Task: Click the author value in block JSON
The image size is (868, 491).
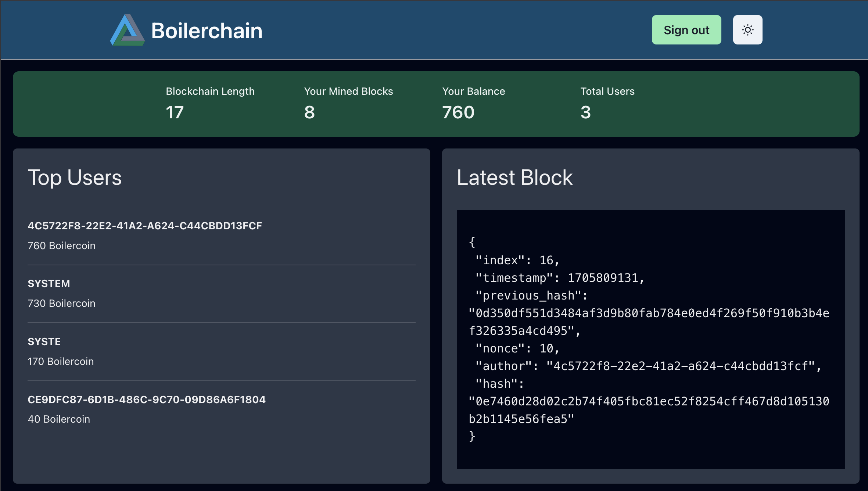Action: (x=681, y=366)
